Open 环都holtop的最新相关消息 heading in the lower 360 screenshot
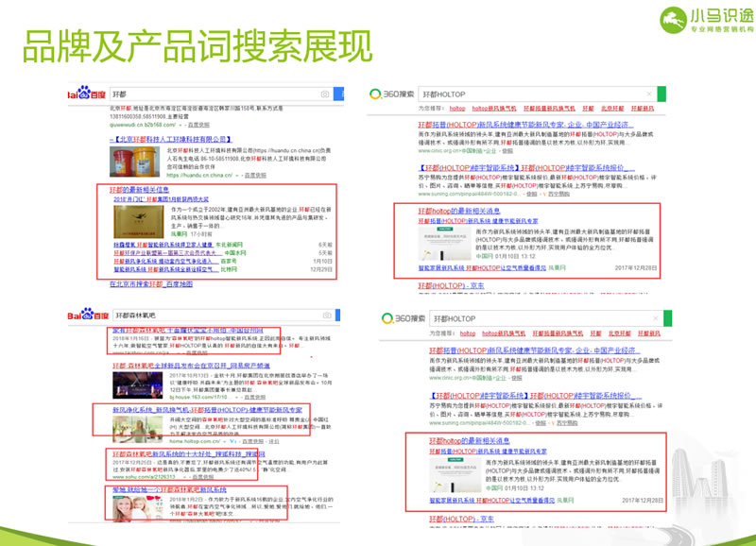This screenshot has height=546, width=756. (470, 440)
